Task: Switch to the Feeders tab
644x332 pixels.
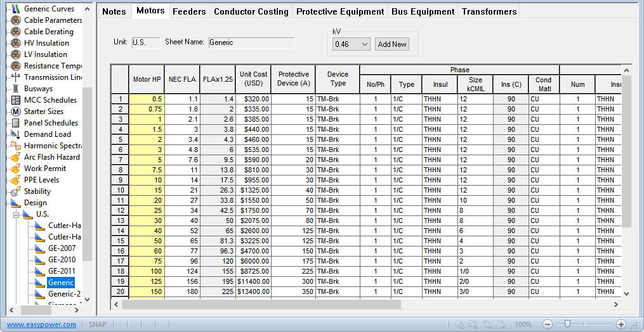Action: [x=188, y=11]
